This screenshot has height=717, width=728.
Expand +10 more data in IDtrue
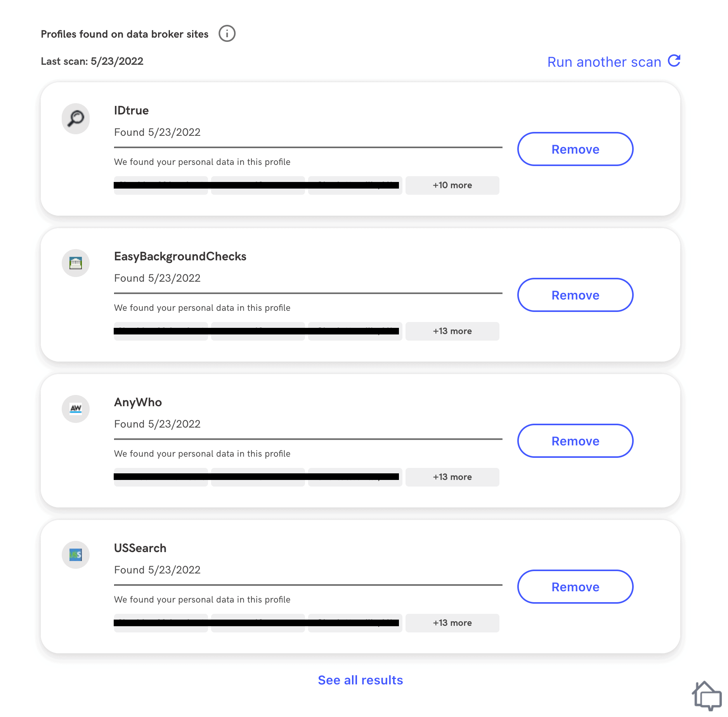(452, 185)
